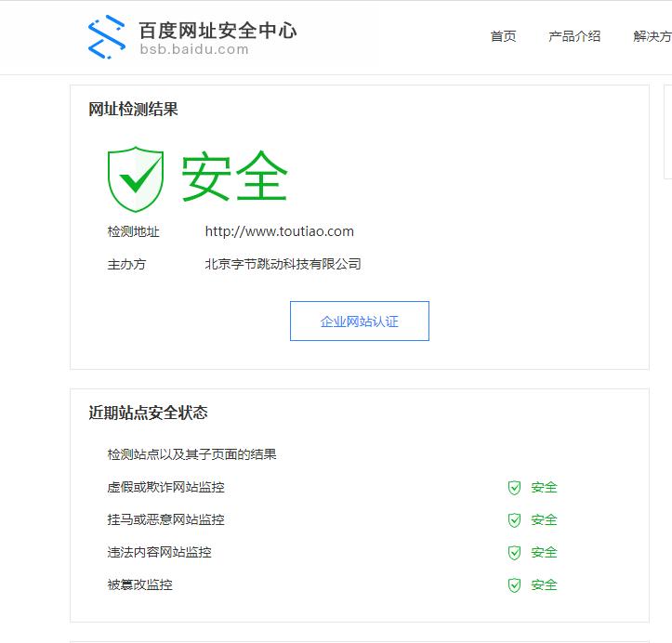Viewport: 672px width, 643px height.
Task: Click shield icon in 违法内容网站监控 row
Action: point(514,553)
